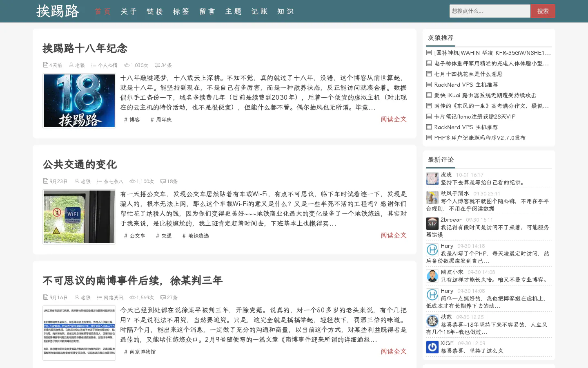This screenshot has height=368, width=588.
Task: Open the bus WiFi sticker thumbnail
Action: click(79, 217)
